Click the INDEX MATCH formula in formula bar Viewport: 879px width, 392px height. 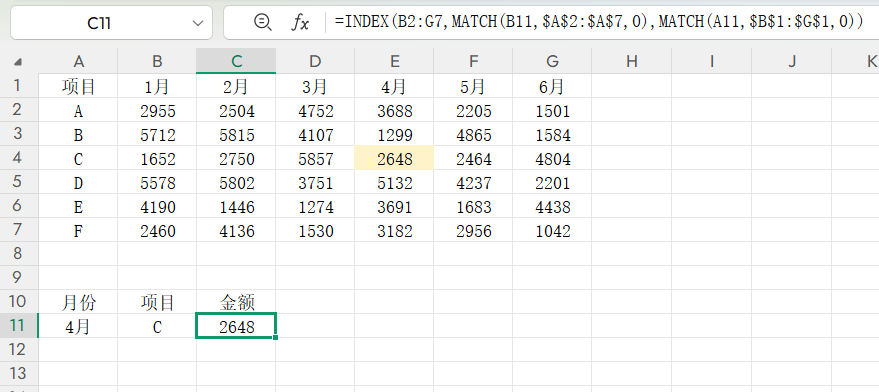pos(599,21)
